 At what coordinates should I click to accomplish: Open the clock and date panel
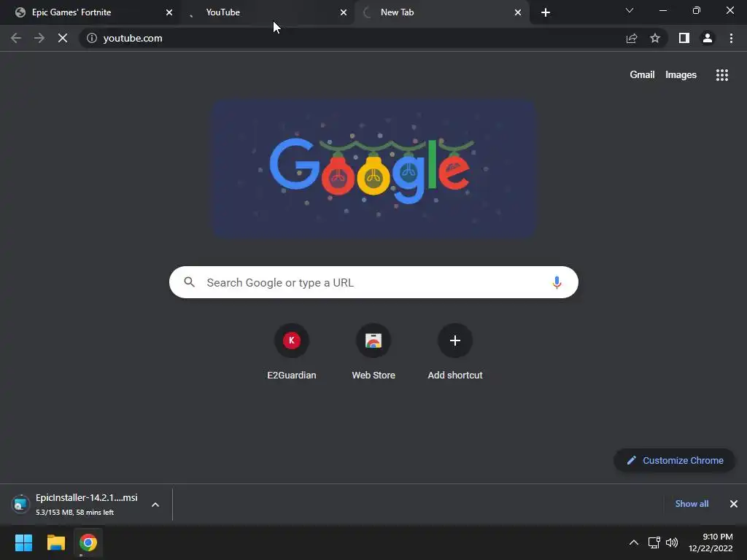711,542
